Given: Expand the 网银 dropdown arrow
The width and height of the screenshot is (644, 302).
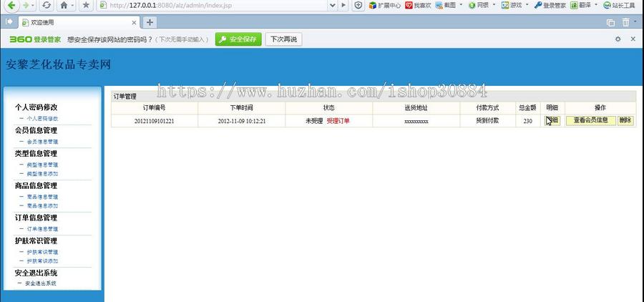Looking at the screenshot, I should tap(494, 5).
